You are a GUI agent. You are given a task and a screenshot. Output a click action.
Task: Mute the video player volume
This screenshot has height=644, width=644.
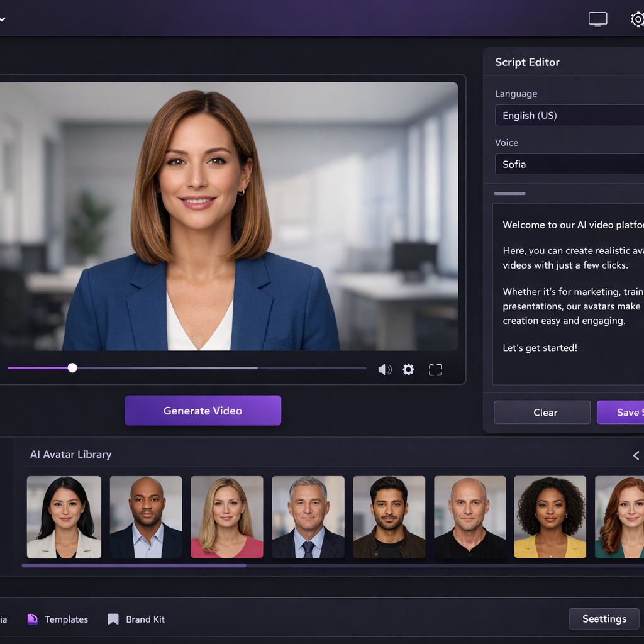click(x=384, y=369)
